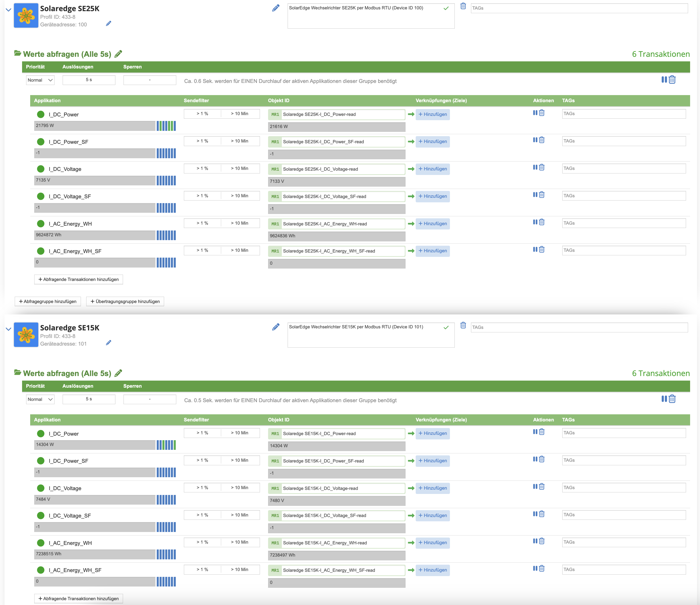Screen dimensions: 700x605
Task: Delete SE25K I_AC_Energy_WH transaction
Action: 542,222
